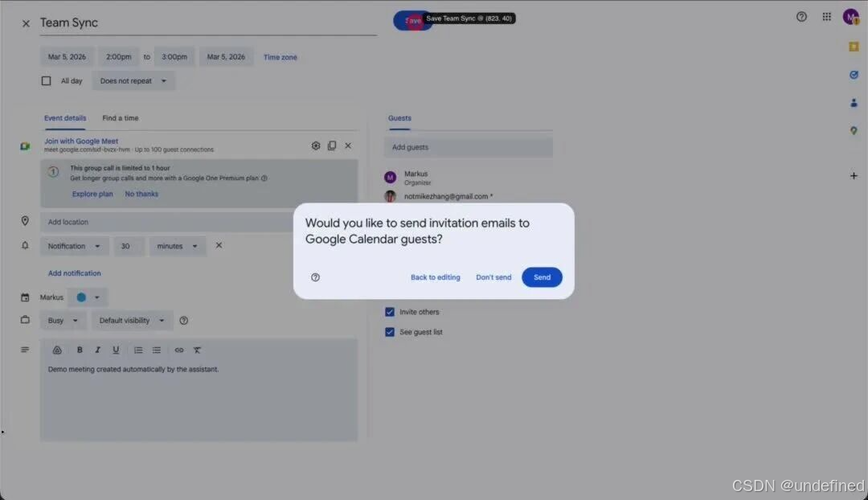Click the notification bell icon

[x=25, y=245]
